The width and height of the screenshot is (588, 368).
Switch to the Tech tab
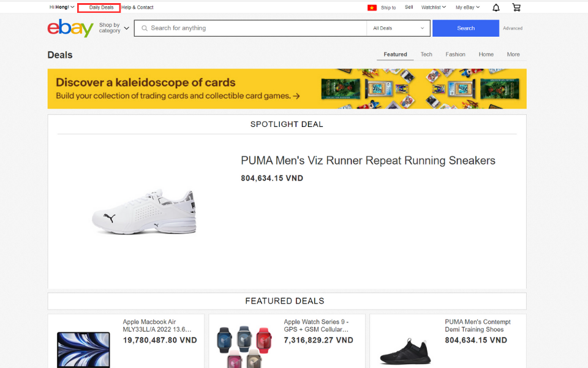[x=426, y=55]
